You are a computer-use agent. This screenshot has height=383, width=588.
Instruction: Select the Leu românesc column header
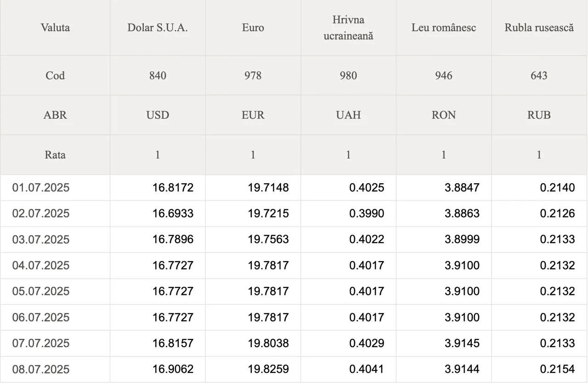pos(444,28)
